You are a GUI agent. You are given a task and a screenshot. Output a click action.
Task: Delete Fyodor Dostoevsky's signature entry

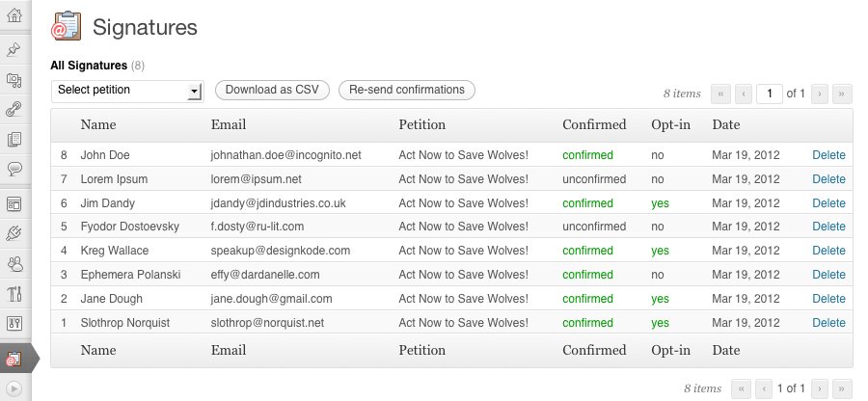[828, 227]
